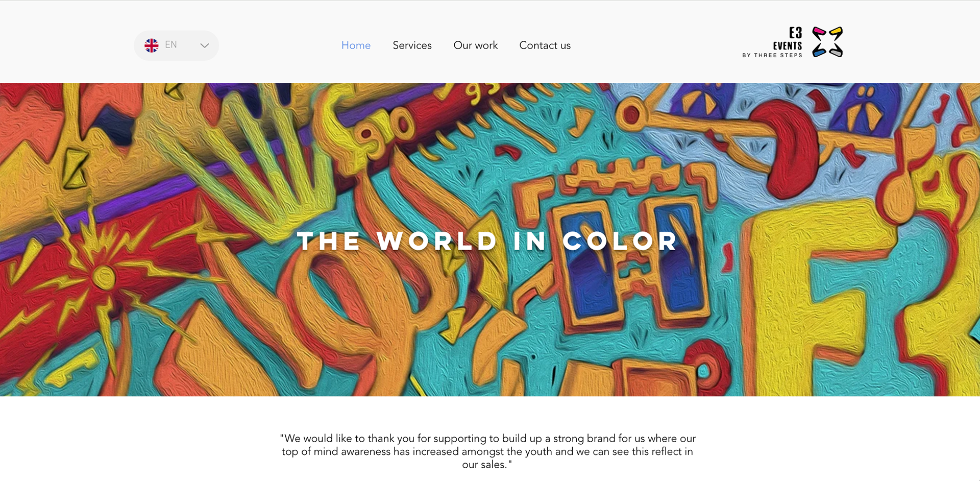
Task: Navigate to Our work
Action: [475, 45]
